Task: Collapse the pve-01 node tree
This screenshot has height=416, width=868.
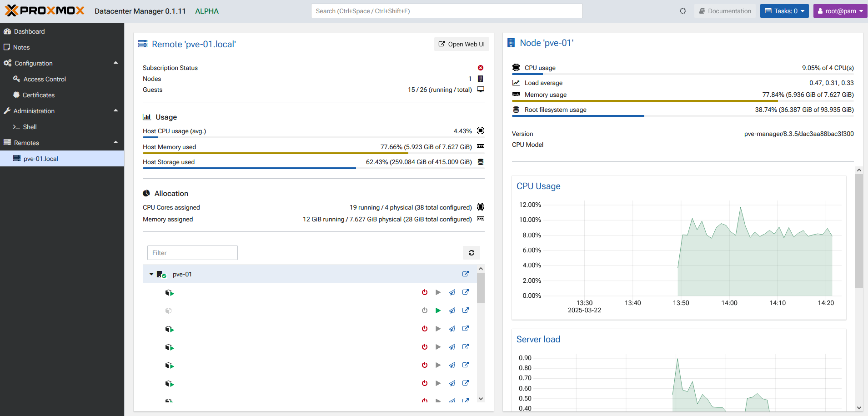Action: (x=151, y=274)
